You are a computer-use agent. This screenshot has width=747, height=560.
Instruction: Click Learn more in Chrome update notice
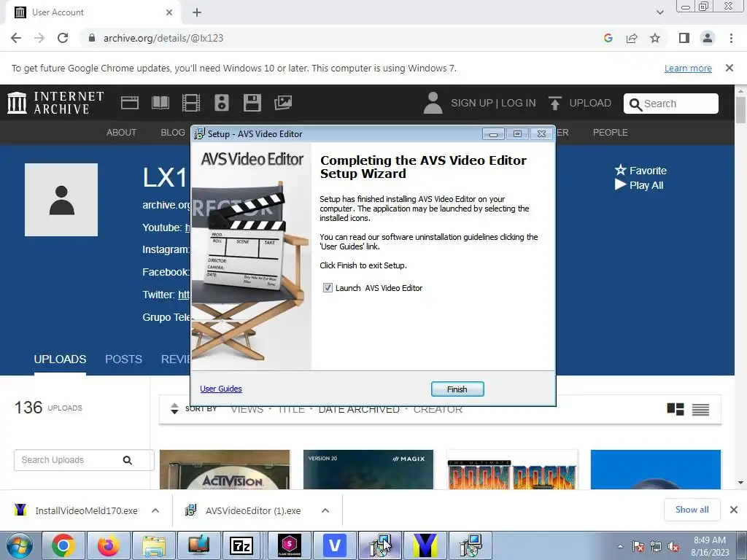pyautogui.click(x=688, y=68)
